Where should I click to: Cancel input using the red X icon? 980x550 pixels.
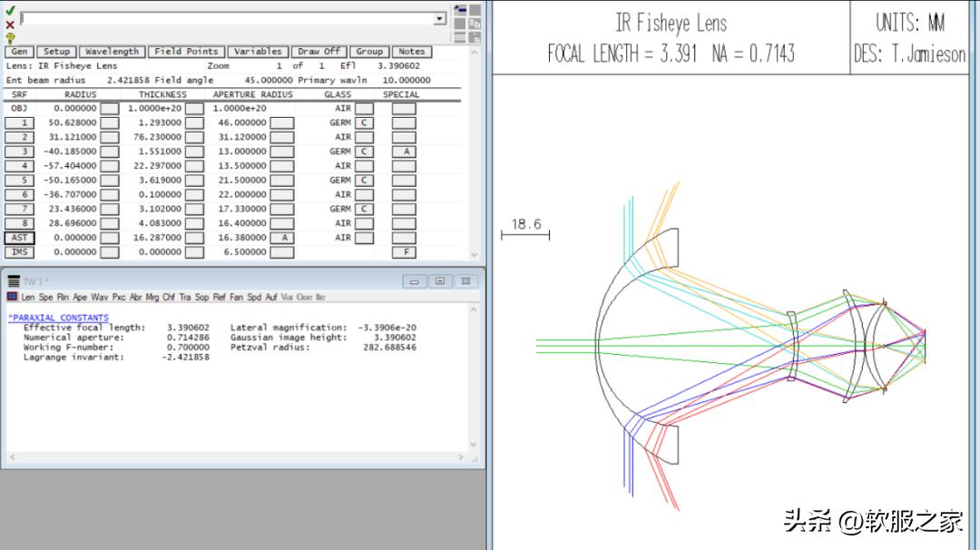[x=9, y=24]
